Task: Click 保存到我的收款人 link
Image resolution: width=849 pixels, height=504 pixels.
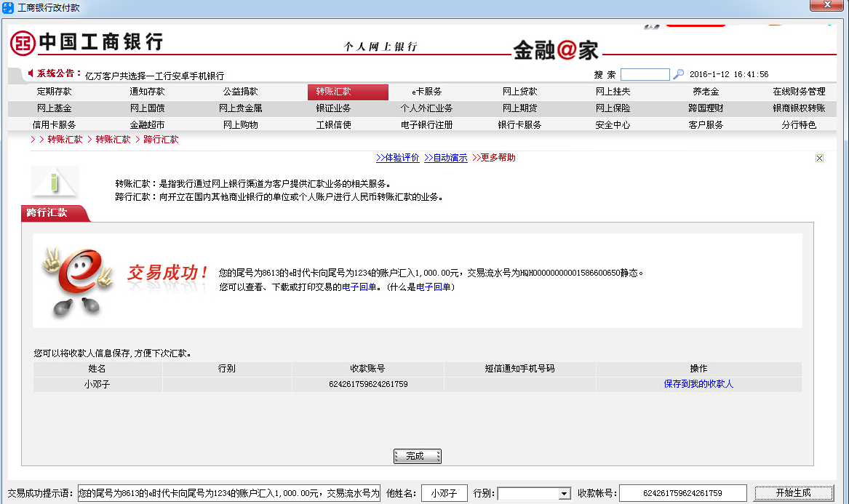Action: click(x=698, y=384)
